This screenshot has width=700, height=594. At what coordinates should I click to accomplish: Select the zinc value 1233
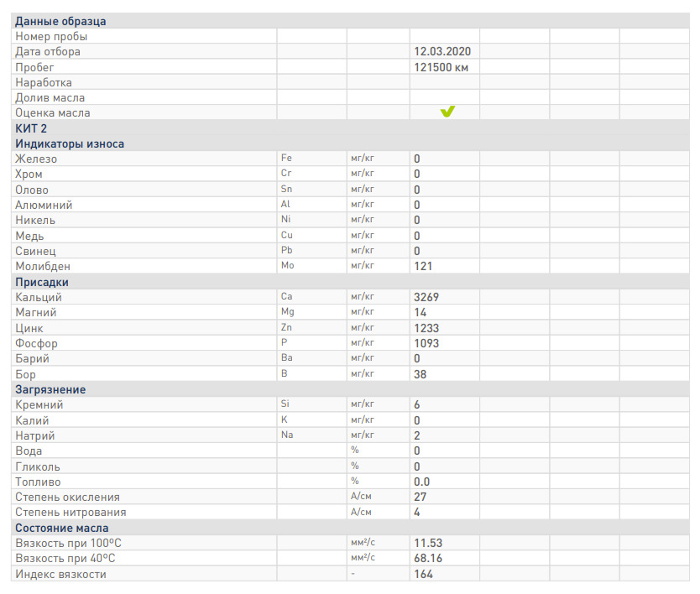426,329
